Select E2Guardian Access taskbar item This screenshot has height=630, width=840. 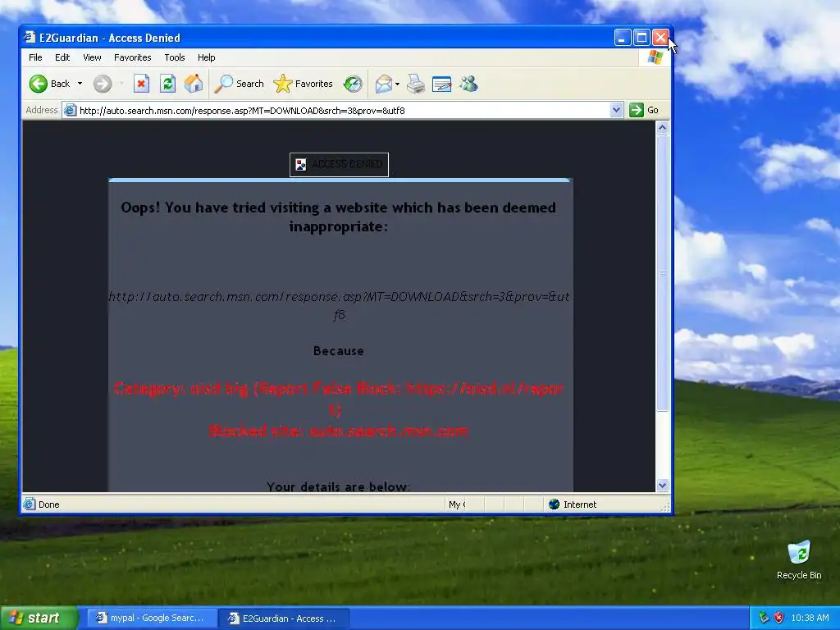coord(284,619)
